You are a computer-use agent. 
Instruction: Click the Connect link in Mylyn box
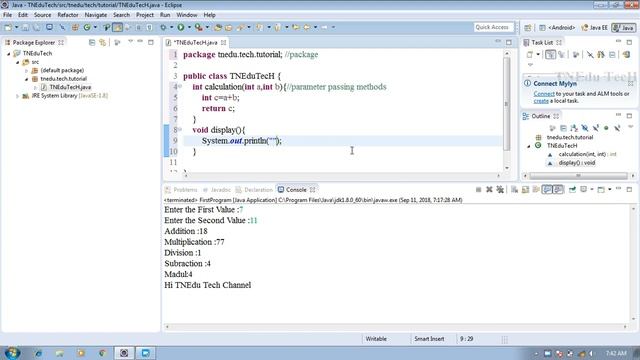(544, 93)
